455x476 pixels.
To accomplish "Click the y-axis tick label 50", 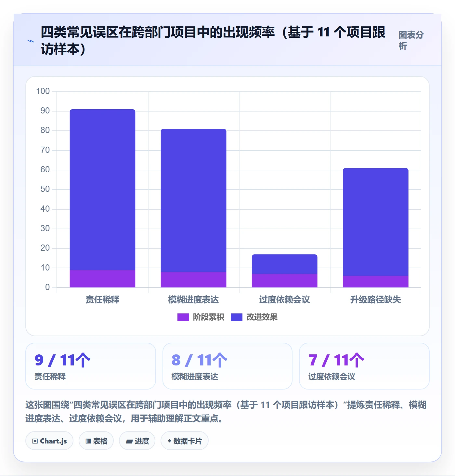I will coord(45,189).
